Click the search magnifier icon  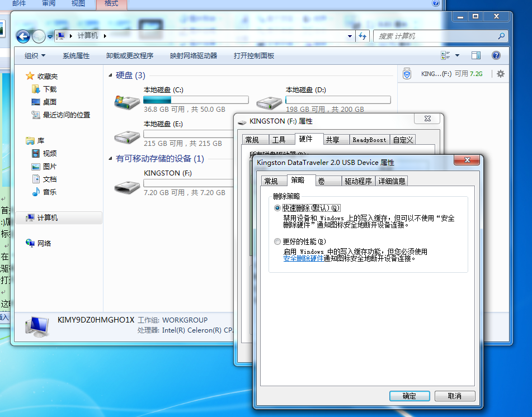pos(501,36)
